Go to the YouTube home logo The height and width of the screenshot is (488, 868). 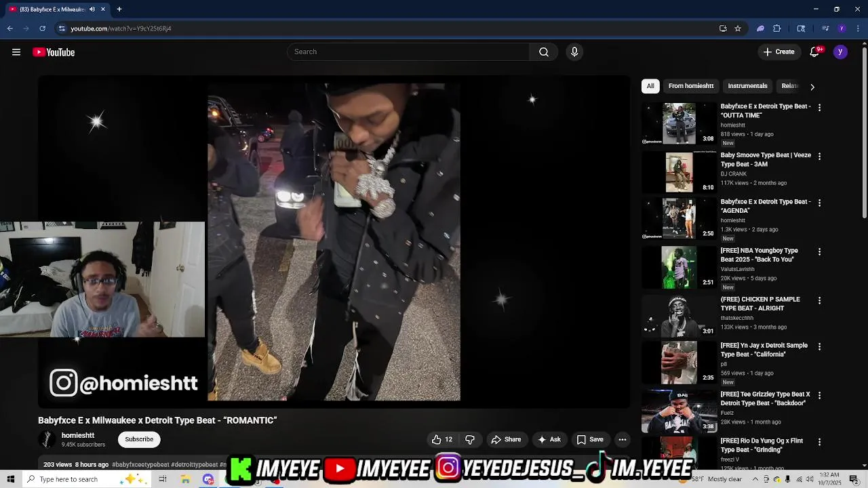click(54, 52)
